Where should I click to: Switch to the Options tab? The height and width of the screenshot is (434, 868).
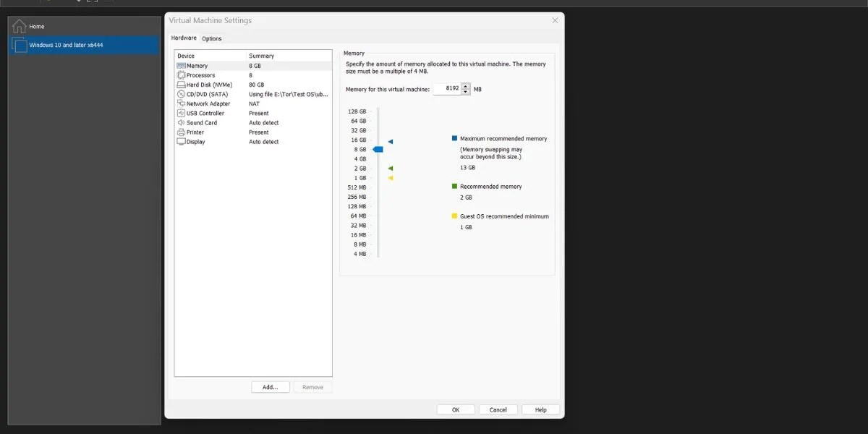[x=211, y=38]
